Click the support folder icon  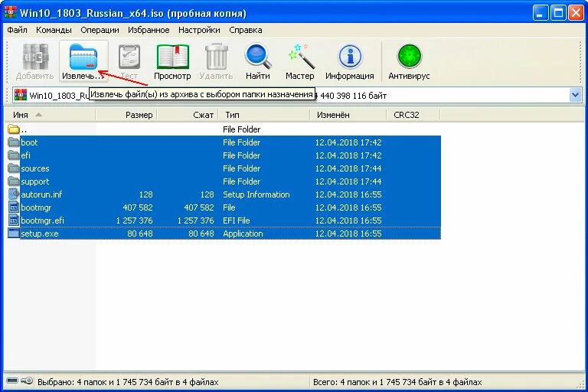tap(14, 181)
